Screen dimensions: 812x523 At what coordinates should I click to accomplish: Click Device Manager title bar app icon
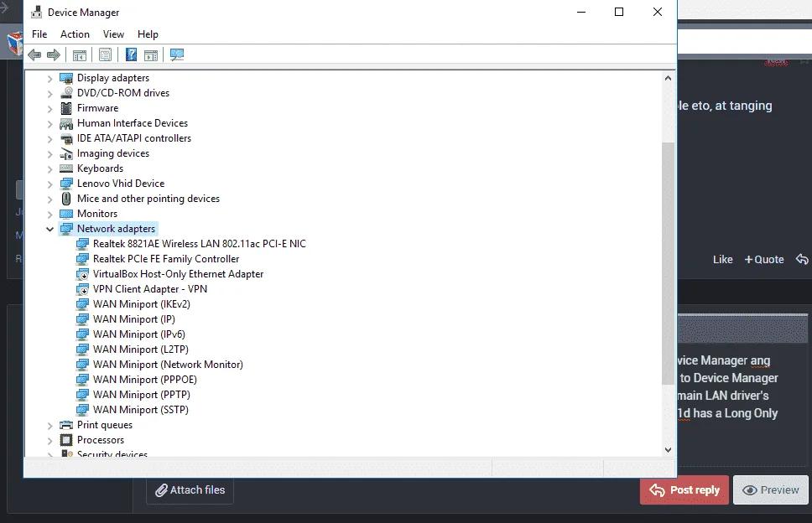pos(36,12)
